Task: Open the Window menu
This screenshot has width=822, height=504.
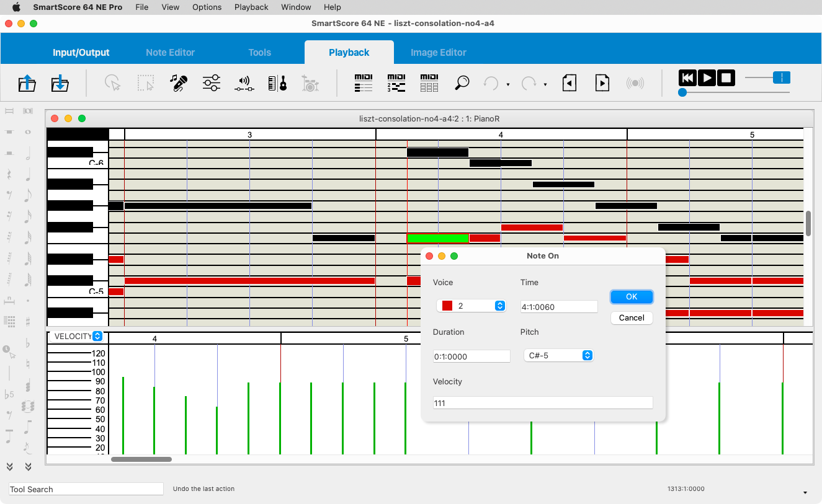Action: (x=296, y=7)
